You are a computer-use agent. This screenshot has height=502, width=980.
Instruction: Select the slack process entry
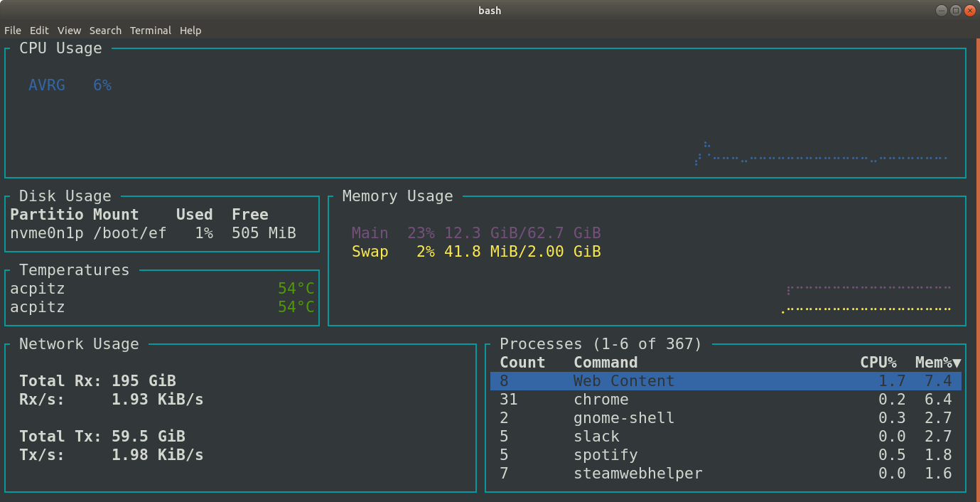click(596, 436)
